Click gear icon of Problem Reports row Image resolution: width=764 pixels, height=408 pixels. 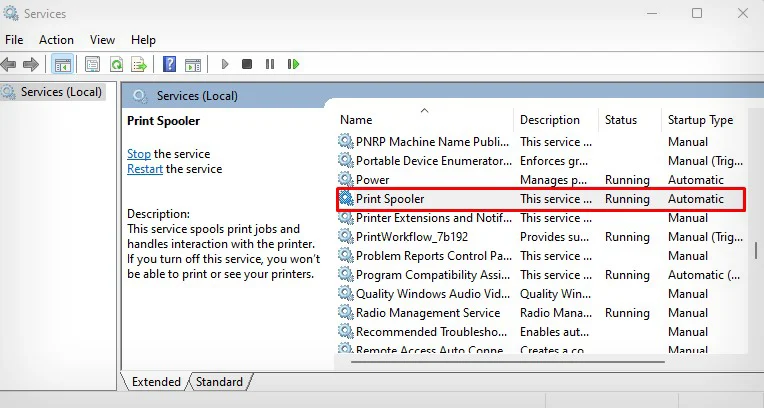tap(346, 255)
